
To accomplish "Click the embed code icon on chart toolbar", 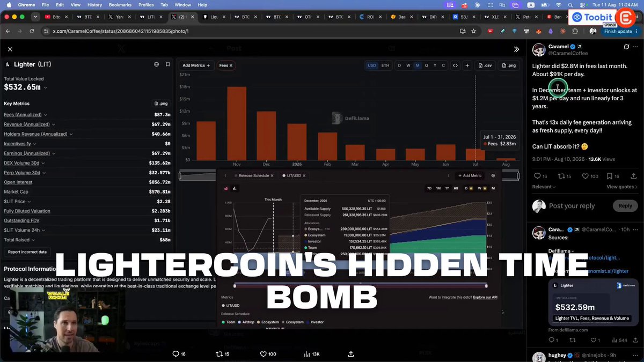I will point(455,65).
